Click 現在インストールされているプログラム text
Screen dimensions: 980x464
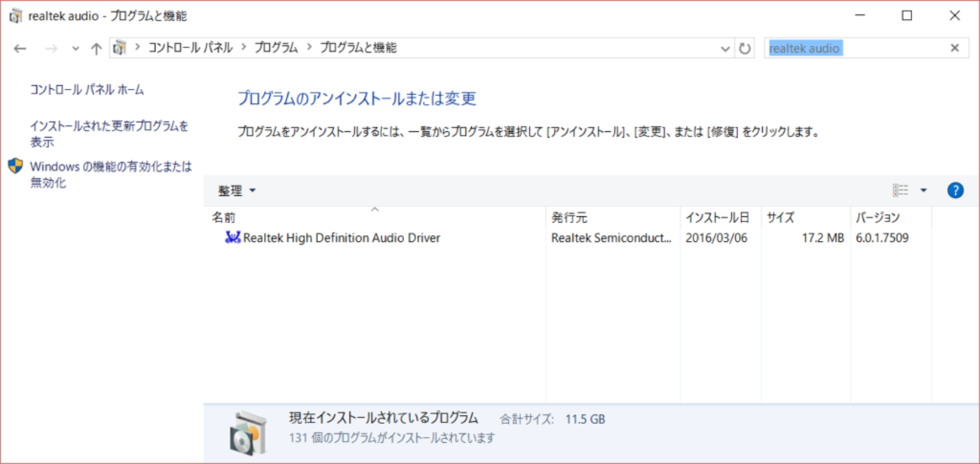[384, 418]
